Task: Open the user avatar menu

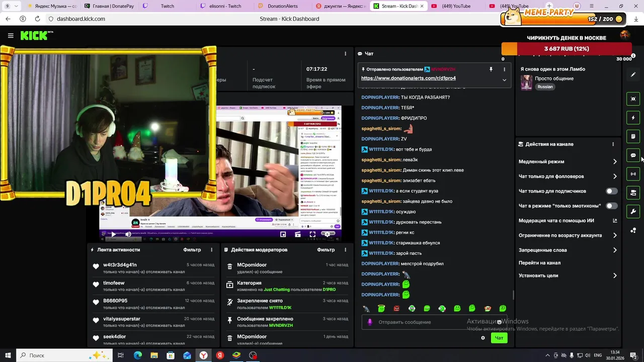Action: tap(625, 35)
